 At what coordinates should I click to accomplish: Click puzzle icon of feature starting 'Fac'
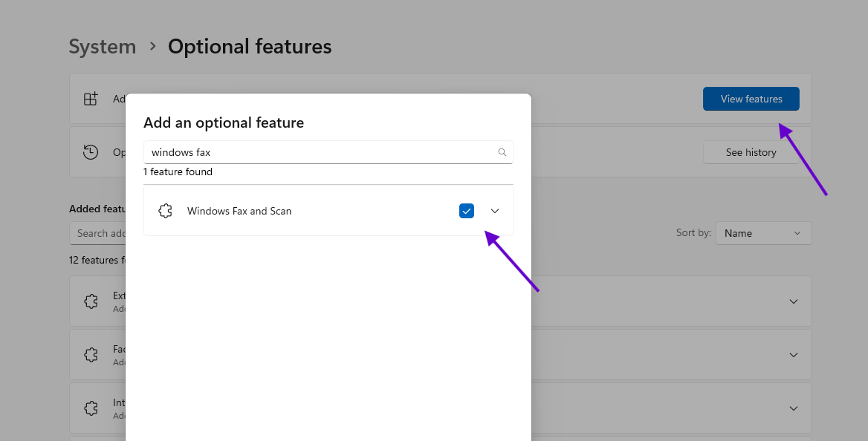[91, 355]
